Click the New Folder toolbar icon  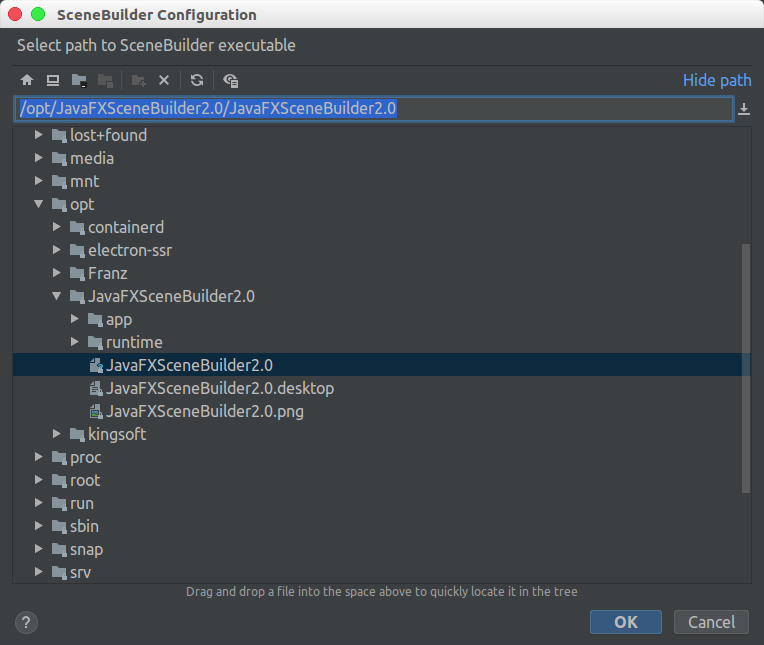coord(138,80)
